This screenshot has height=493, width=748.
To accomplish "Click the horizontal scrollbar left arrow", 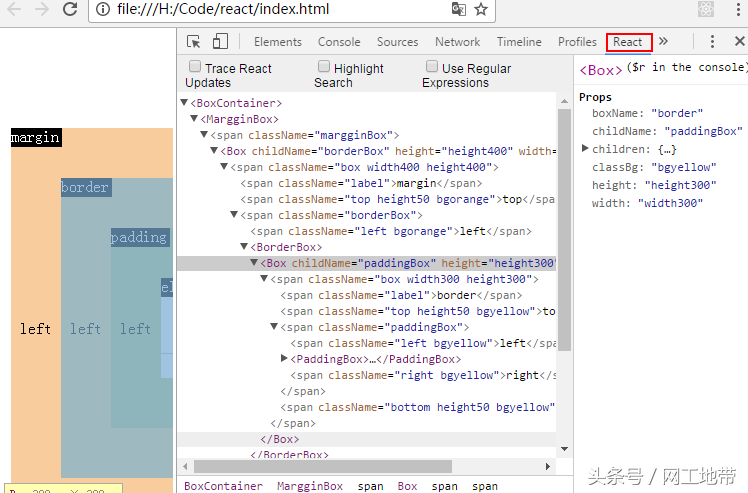I will [x=186, y=466].
